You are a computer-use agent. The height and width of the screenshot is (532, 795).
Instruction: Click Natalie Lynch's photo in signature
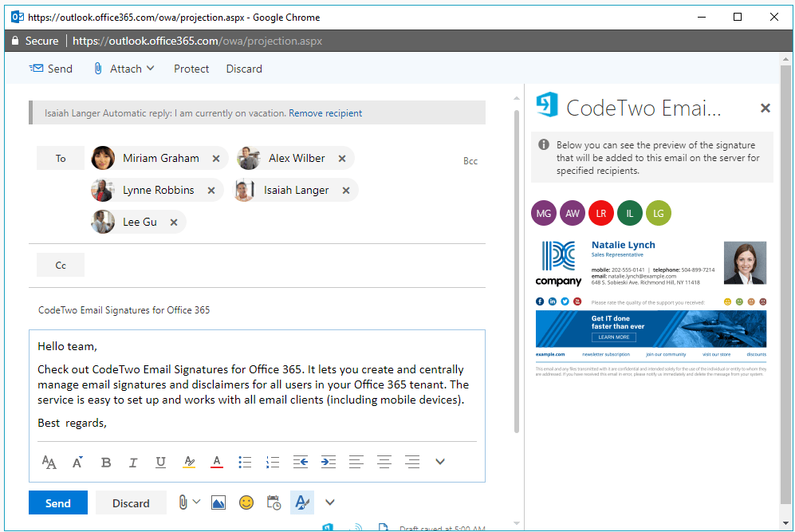(x=745, y=262)
